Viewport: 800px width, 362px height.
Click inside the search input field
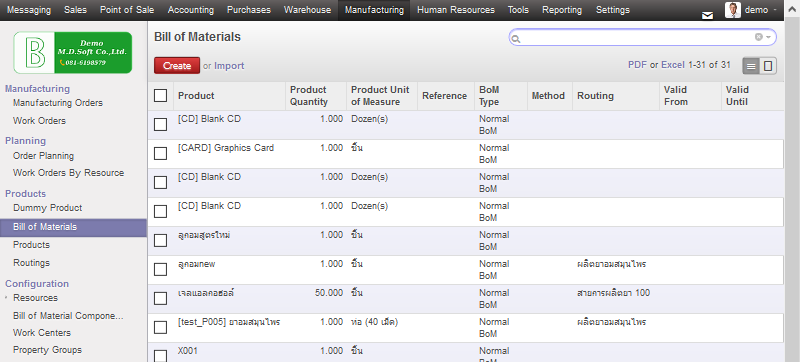[x=637, y=37]
